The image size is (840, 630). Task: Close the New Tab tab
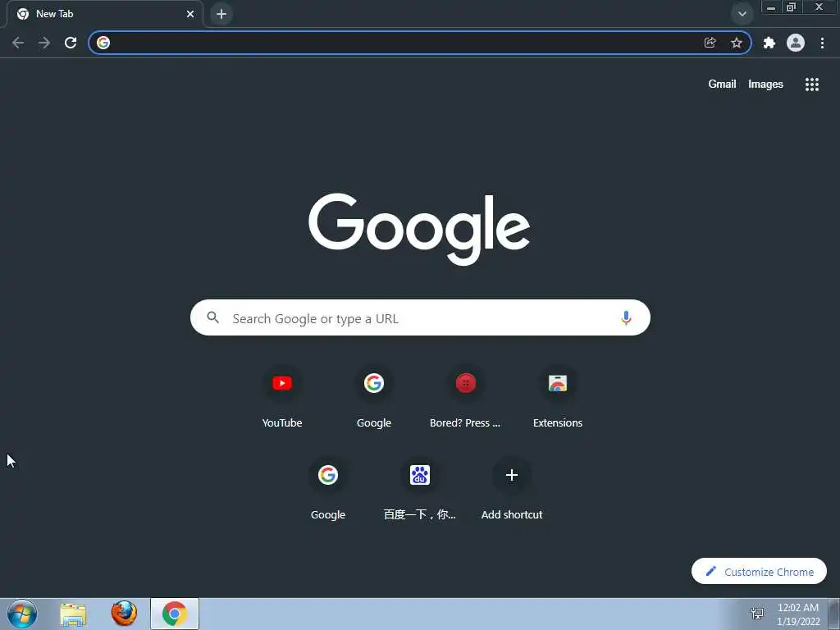pyautogui.click(x=190, y=14)
